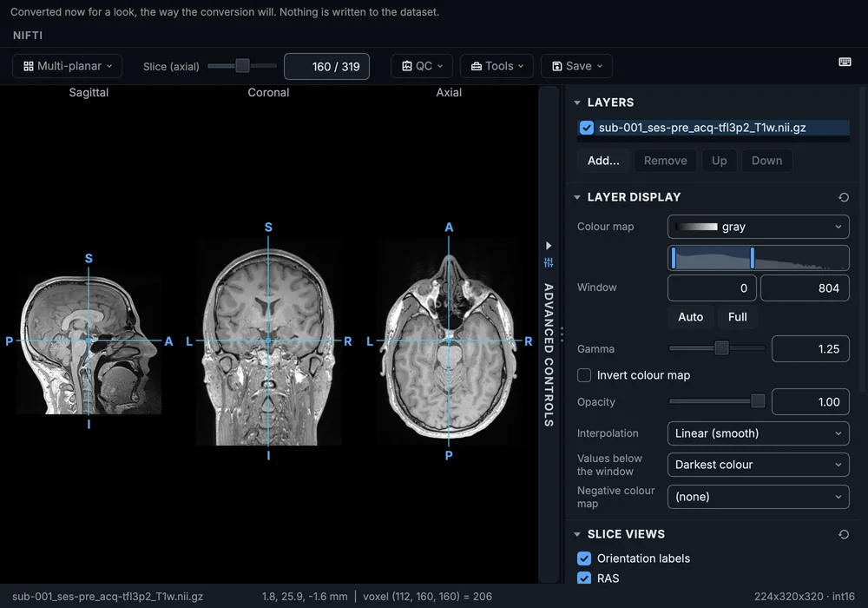Click the voxel (112, 160, 160) status text
Image resolution: width=868 pixels, height=608 pixels.
coord(427,597)
